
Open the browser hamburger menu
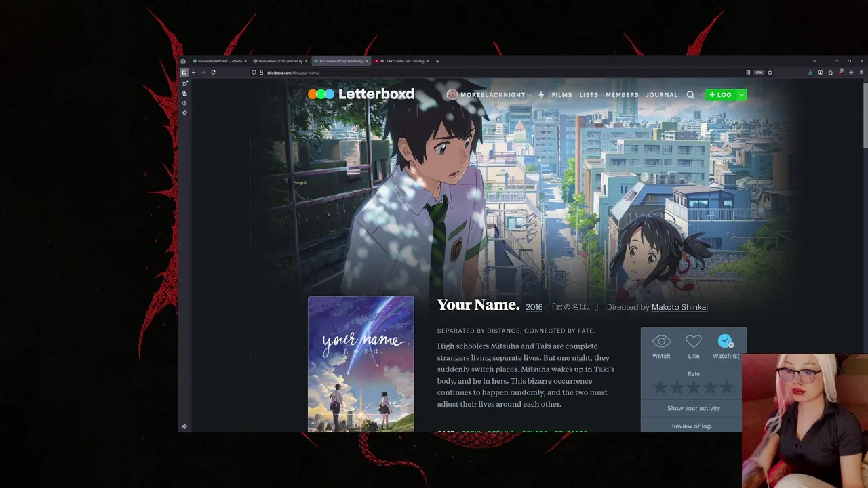861,73
